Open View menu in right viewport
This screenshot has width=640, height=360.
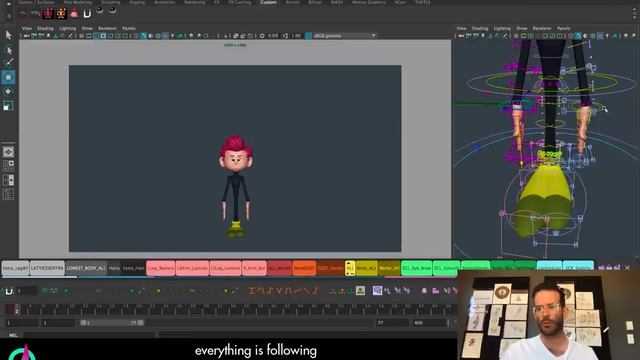462,29
